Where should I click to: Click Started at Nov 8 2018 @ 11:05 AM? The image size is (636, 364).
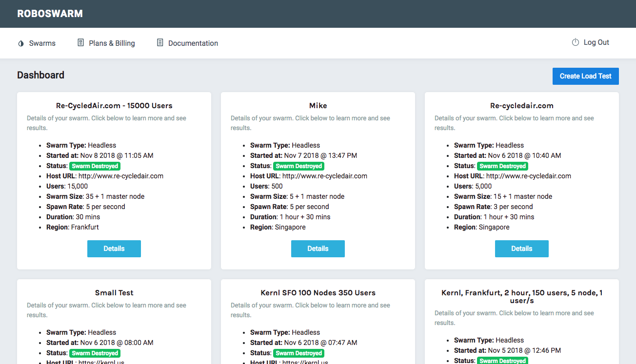[x=100, y=155]
